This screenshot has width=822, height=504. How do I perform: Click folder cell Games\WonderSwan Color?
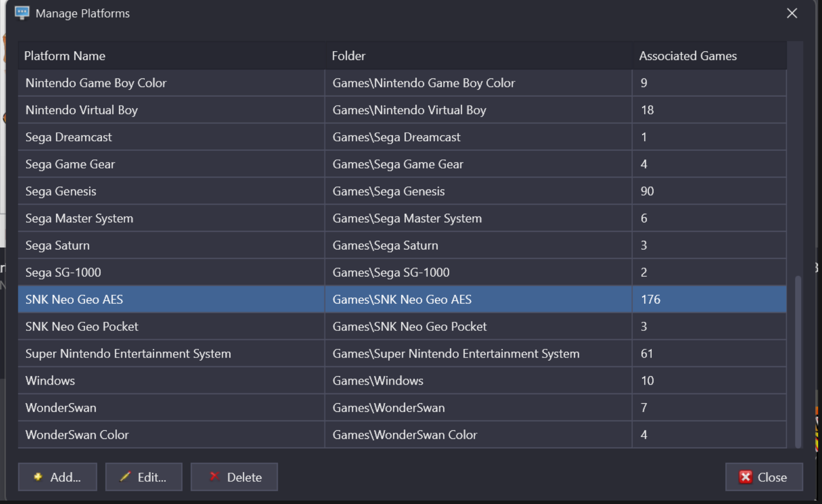pos(479,434)
